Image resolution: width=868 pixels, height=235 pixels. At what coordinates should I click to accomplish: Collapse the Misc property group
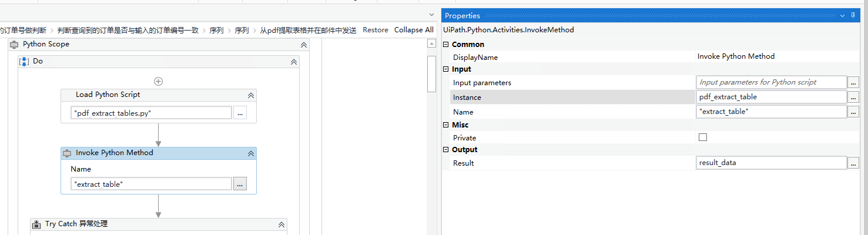pyautogui.click(x=446, y=125)
